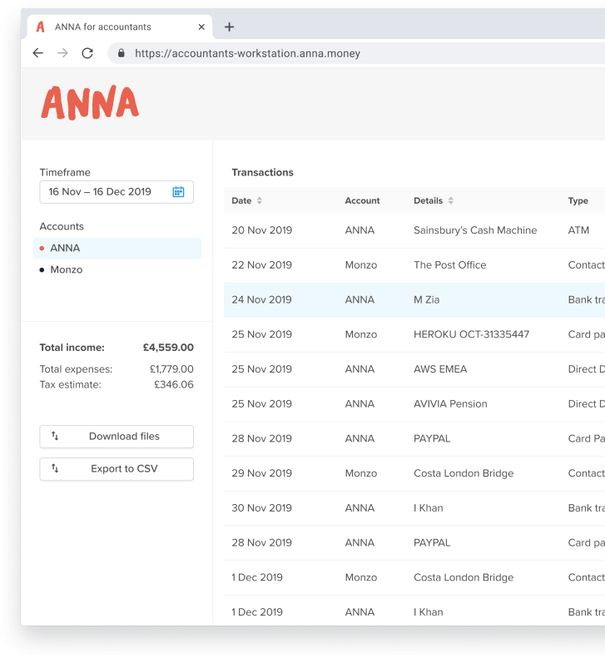Select the M Zia transaction row
The width and height of the screenshot is (605, 657).
[426, 300]
